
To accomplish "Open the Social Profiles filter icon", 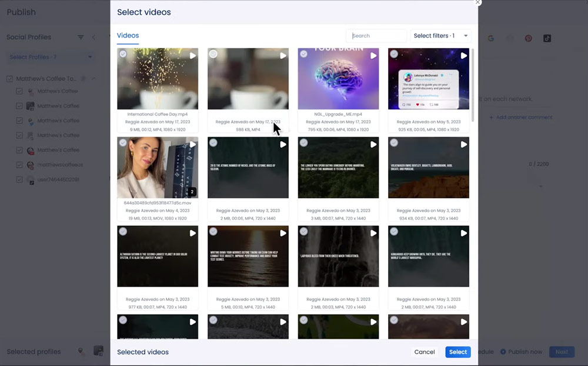I will pos(81,37).
